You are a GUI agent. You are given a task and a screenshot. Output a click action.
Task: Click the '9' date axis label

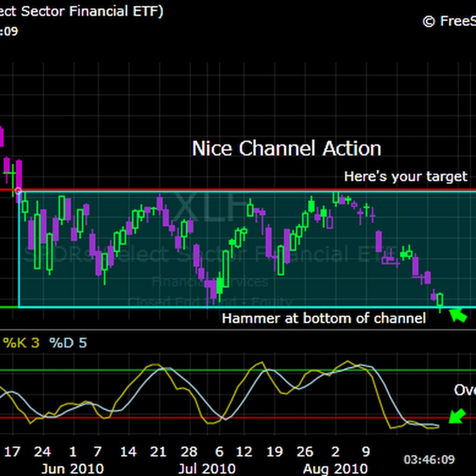coord(366,452)
